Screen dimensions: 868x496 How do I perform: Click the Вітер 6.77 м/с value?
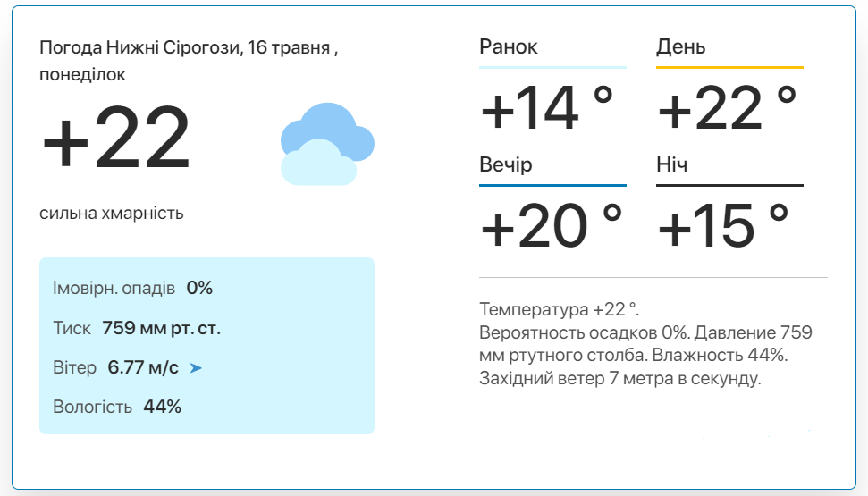point(143,367)
